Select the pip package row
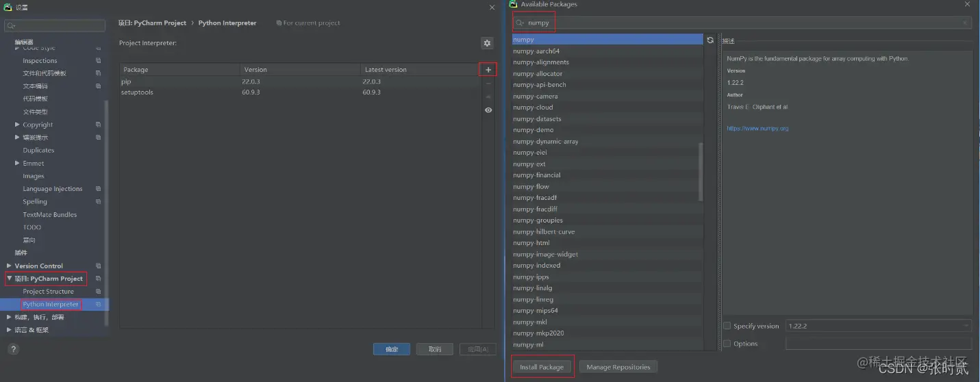Image resolution: width=980 pixels, height=382 pixels. 301,81
